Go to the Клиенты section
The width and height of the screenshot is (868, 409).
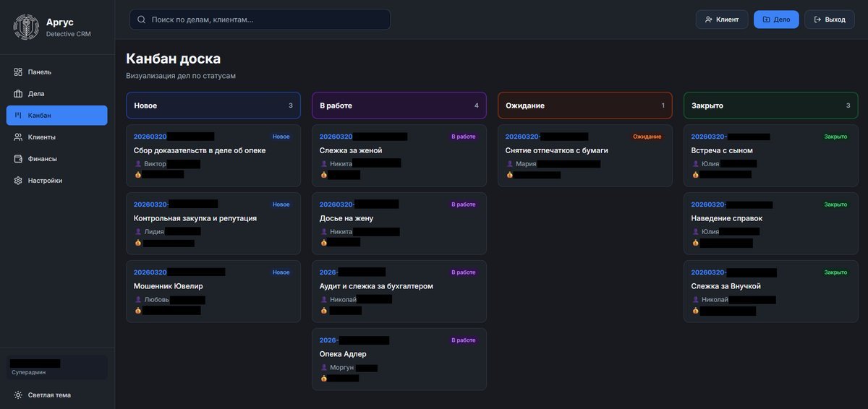pyautogui.click(x=42, y=137)
